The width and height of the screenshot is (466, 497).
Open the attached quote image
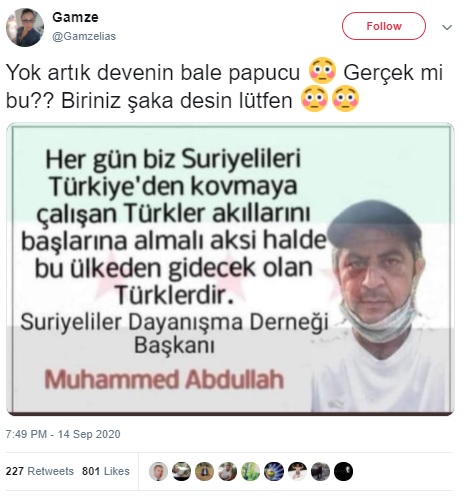230,269
